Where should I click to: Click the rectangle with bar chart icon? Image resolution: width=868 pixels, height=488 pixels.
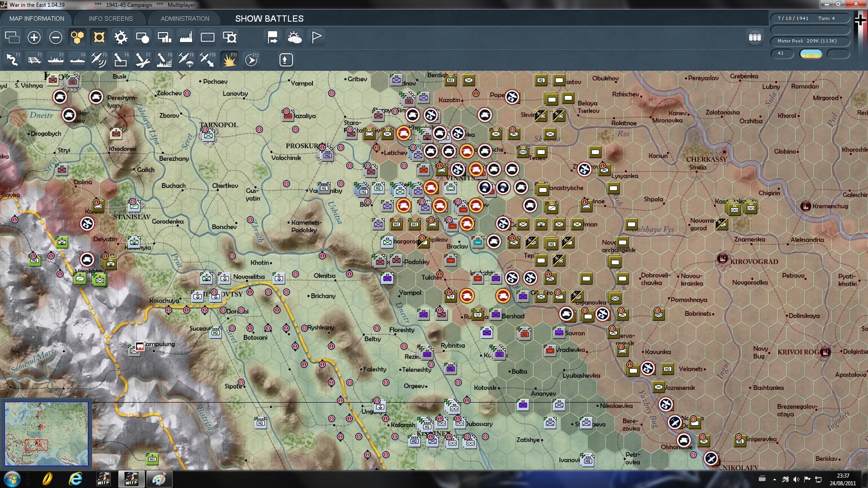164,37
